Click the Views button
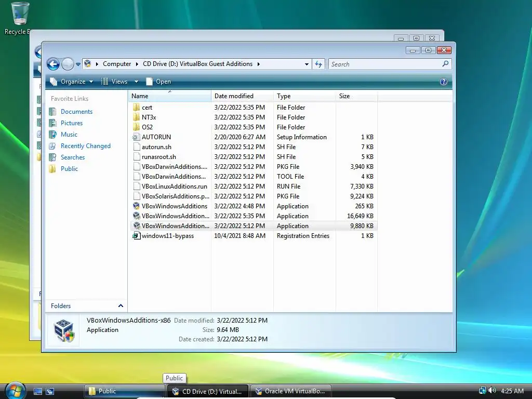 pos(115,82)
